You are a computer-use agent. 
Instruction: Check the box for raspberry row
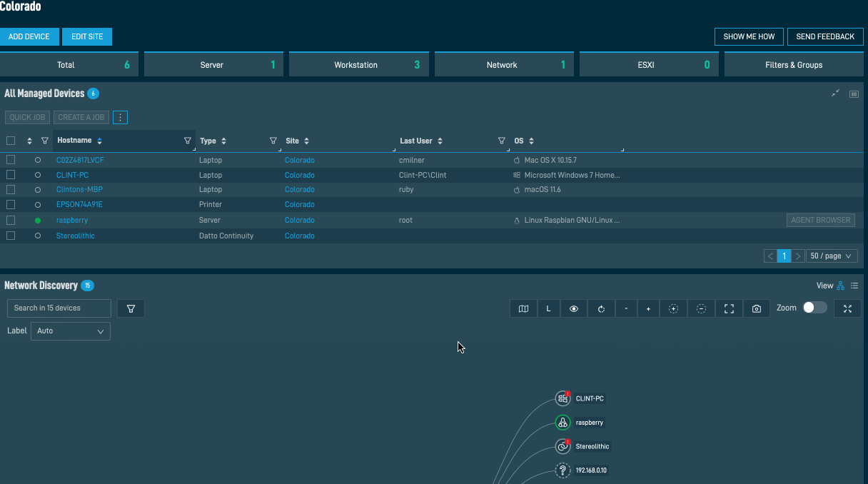pos(11,220)
